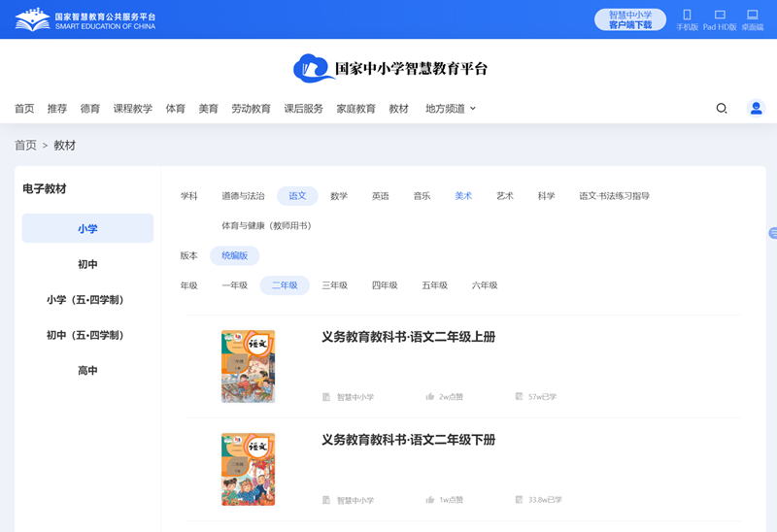Click the 智慧中小学 source icon for 下册
Viewport: 777px width, 532px height.
326,500
